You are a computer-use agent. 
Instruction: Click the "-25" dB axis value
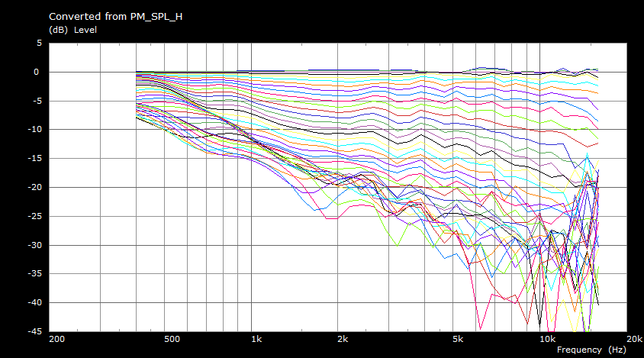click(34, 216)
